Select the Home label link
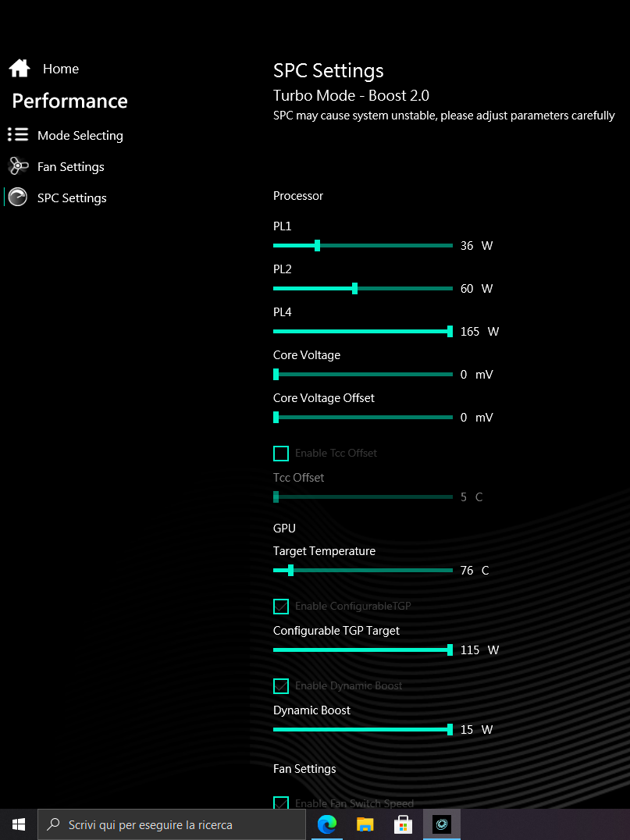This screenshot has width=630, height=840. [61, 69]
